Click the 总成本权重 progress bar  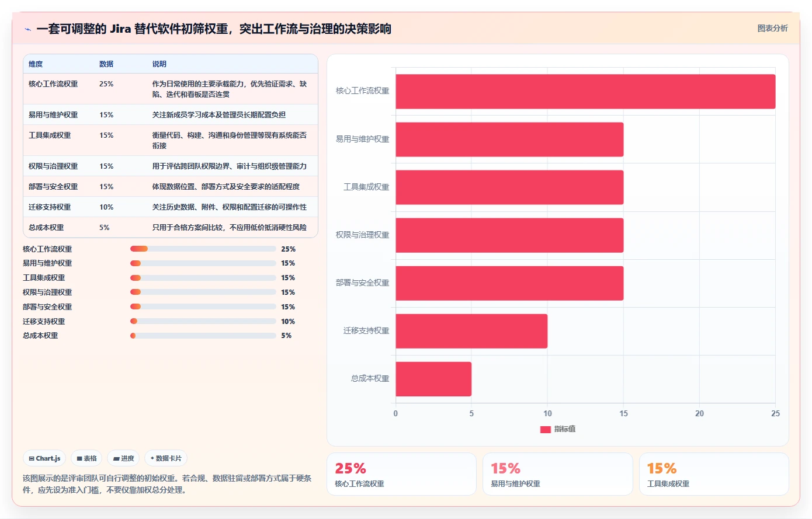point(203,336)
